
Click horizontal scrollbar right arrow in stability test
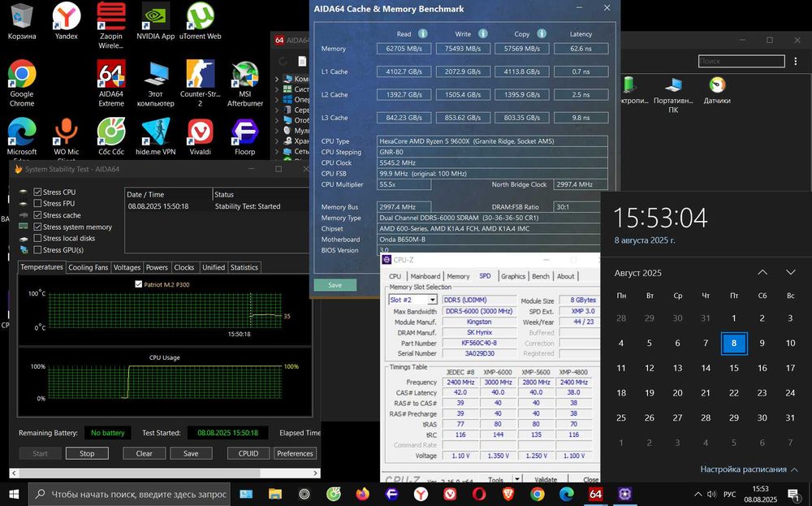(315, 473)
